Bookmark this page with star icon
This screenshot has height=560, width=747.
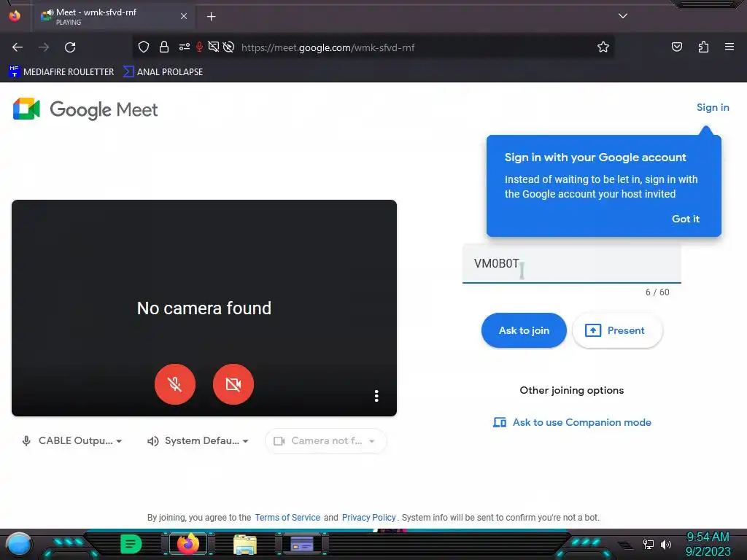click(603, 47)
